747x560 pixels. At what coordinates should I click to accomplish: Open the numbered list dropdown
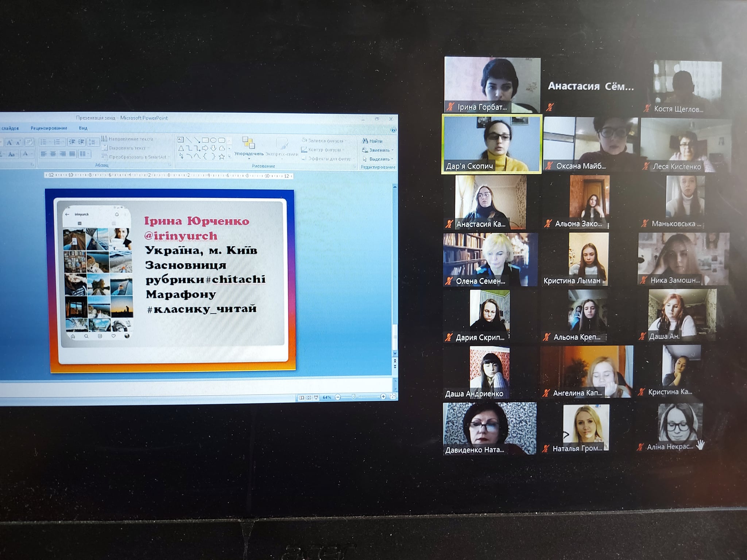tap(63, 142)
